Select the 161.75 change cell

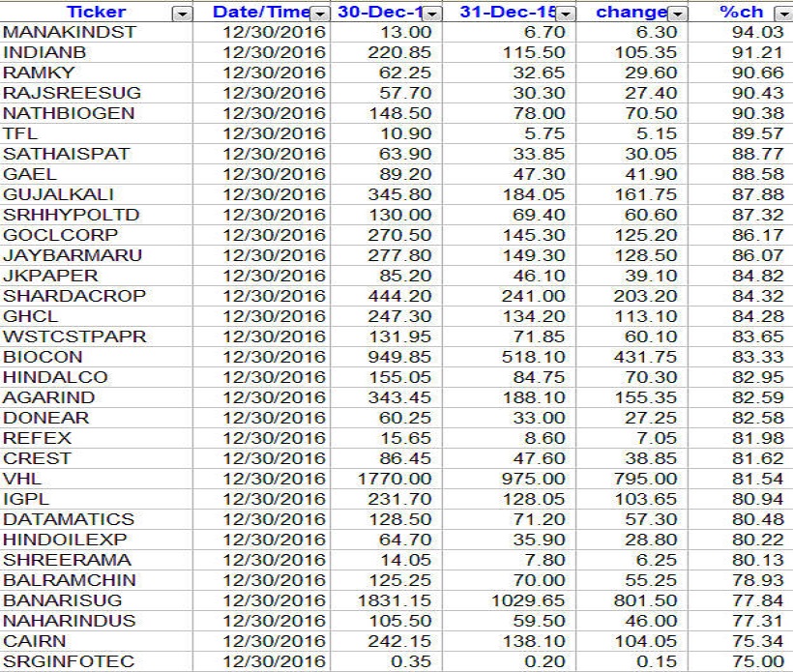tap(632, 194)
